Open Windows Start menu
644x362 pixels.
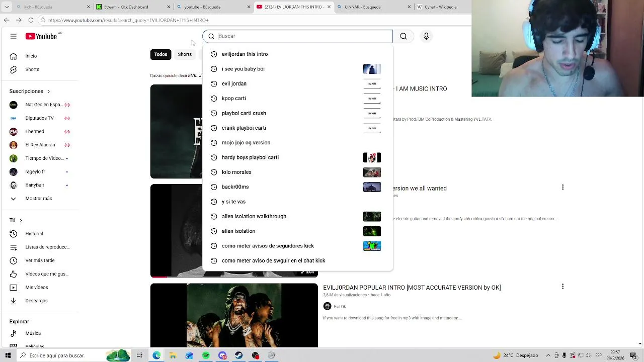pyautogui.click(x=8, y=355)
